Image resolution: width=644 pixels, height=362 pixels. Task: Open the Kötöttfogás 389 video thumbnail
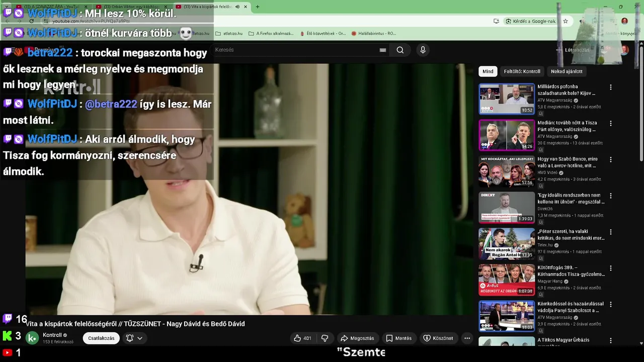[x=507, y=280]
